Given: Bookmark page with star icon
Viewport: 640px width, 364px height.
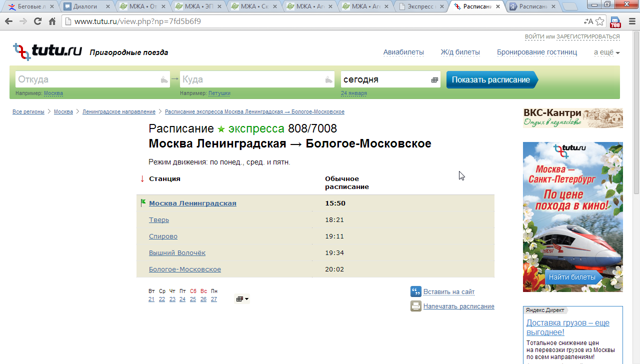Looking at the screenshot, I should point(599,21).
